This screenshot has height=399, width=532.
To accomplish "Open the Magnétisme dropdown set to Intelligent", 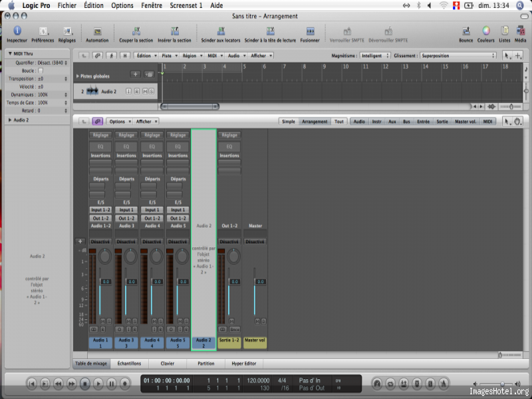I will tap(375, 56).
